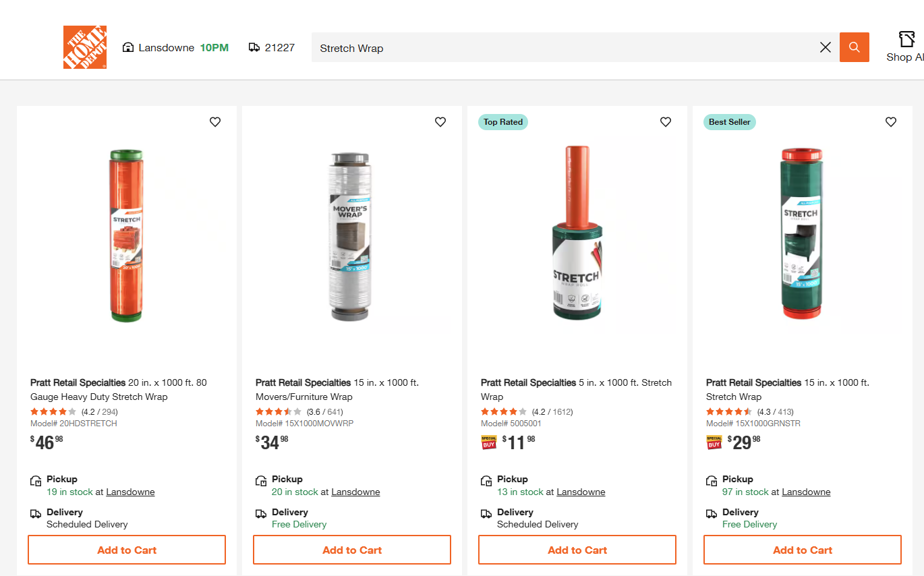Open the orange Heavy Duty Stretch Wrap image

127,235
